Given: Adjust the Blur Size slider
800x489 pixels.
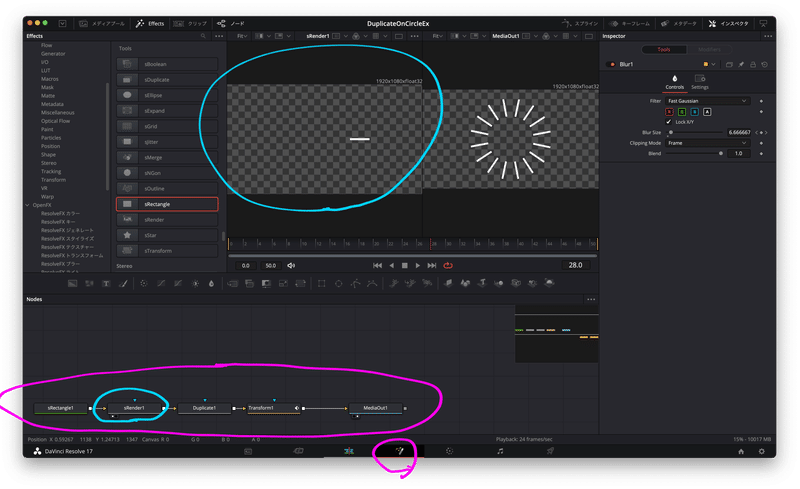Looking at the screenshot, I should click(x=695, y=132).
